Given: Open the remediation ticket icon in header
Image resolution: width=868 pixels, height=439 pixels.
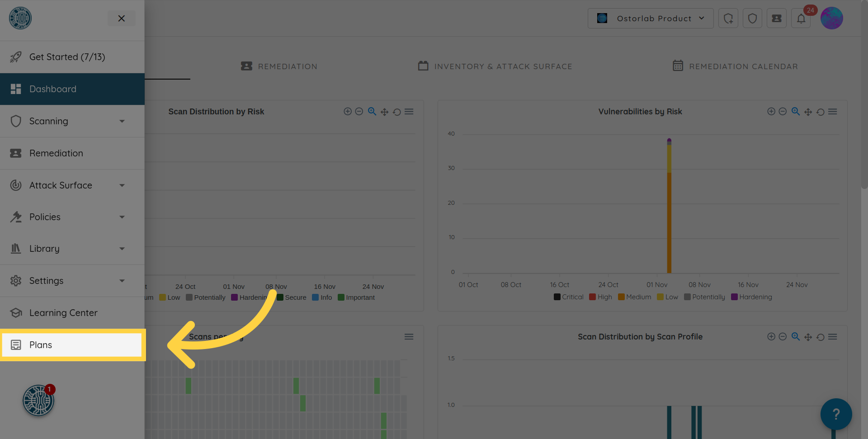Looking at the screenshot, I should [x=776, y=19].
